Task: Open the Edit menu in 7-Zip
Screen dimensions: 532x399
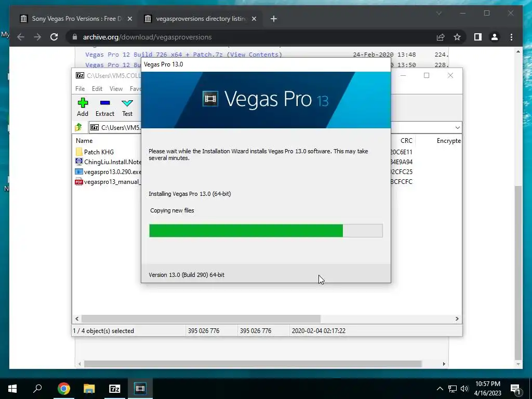Action: pos(97,88)
